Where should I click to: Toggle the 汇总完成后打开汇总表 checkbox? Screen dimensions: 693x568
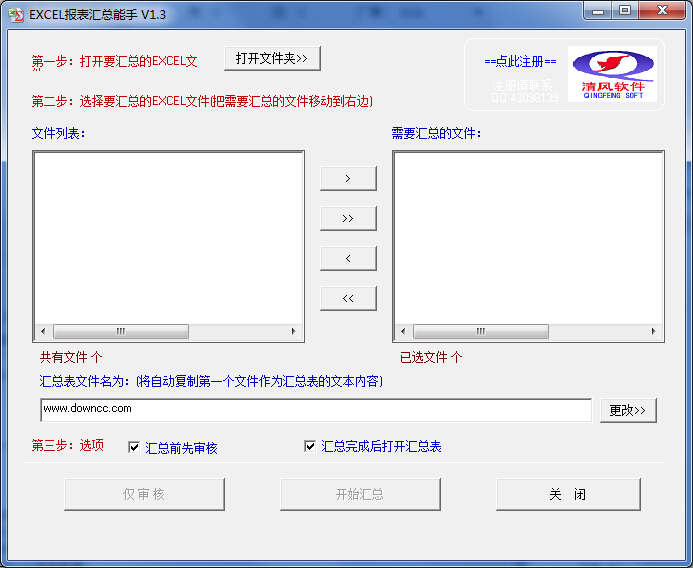tap(310, 446)
